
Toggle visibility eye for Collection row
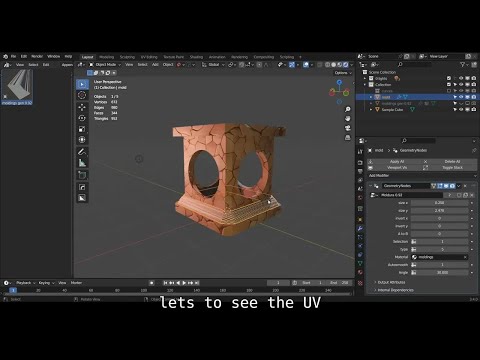point(461,85)
